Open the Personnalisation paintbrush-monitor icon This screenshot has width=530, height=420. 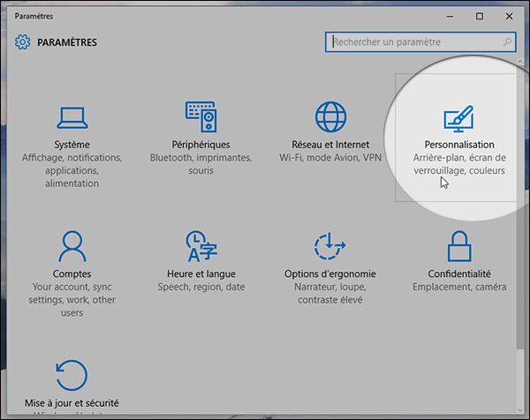(x=459, y=118)
